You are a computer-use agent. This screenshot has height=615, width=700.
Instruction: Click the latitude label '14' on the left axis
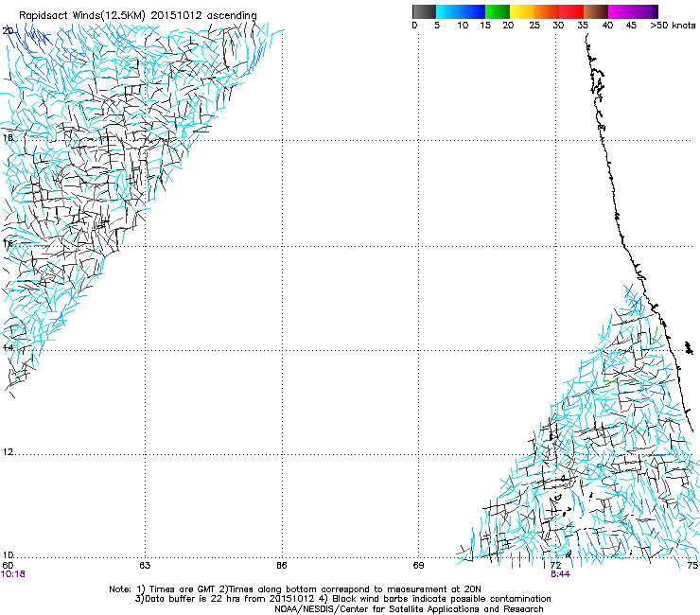tap(8, 347)
